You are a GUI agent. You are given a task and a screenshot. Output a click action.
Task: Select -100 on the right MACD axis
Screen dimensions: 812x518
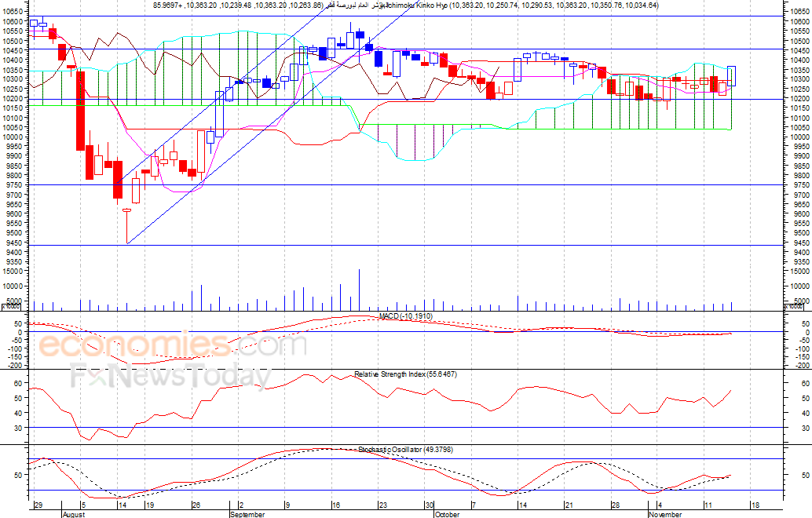click(x=802, y=348)
